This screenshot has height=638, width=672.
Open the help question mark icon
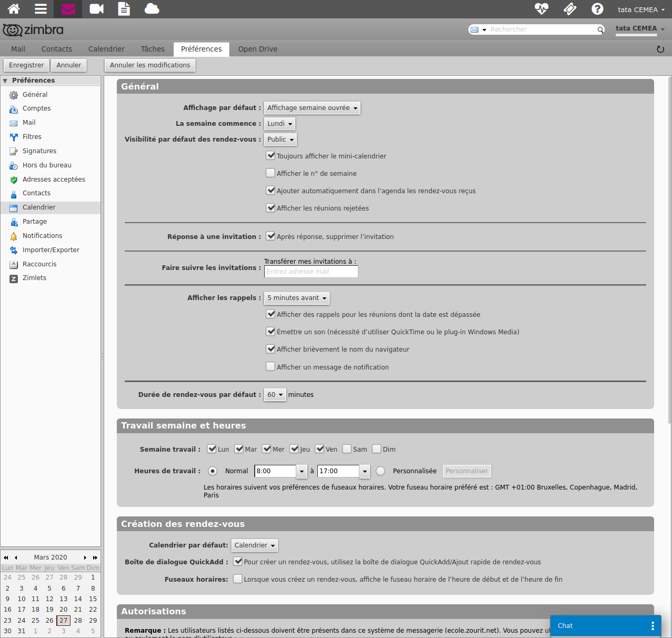click(597, 9)
